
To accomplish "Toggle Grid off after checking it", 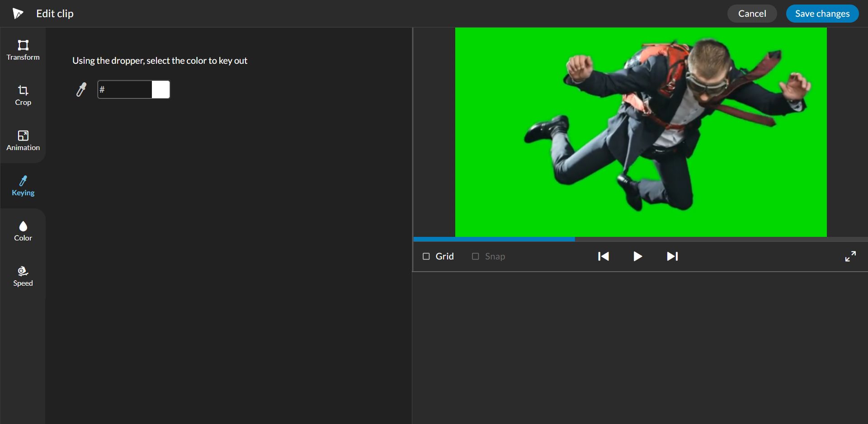I will pyautogui.click(x=426, y=256).
